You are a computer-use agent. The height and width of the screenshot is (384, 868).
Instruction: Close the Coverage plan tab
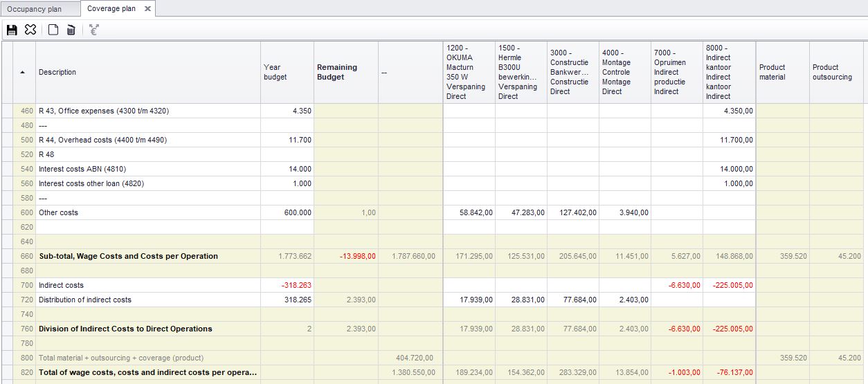[x=147, y=9]
